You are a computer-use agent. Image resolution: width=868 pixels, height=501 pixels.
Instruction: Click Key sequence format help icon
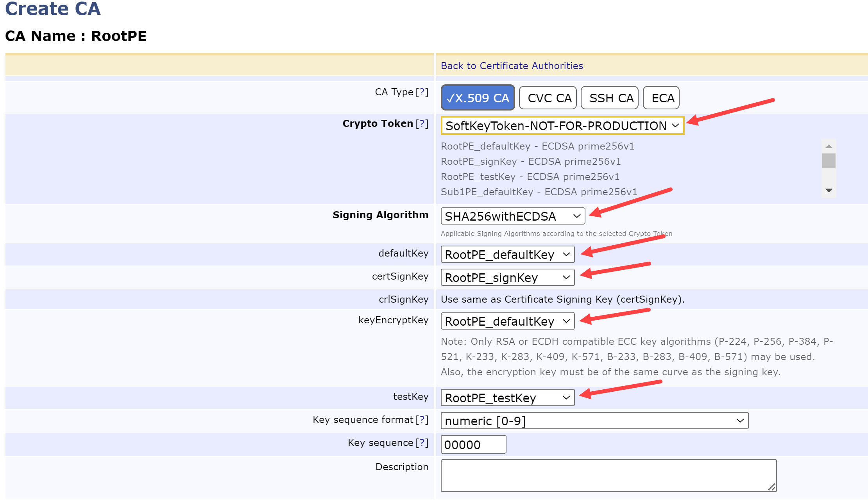pyautogui.click(x=422, y=420)
